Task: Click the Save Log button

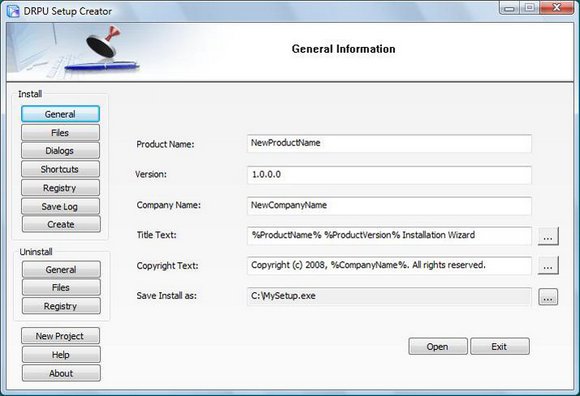Action: 60,206
